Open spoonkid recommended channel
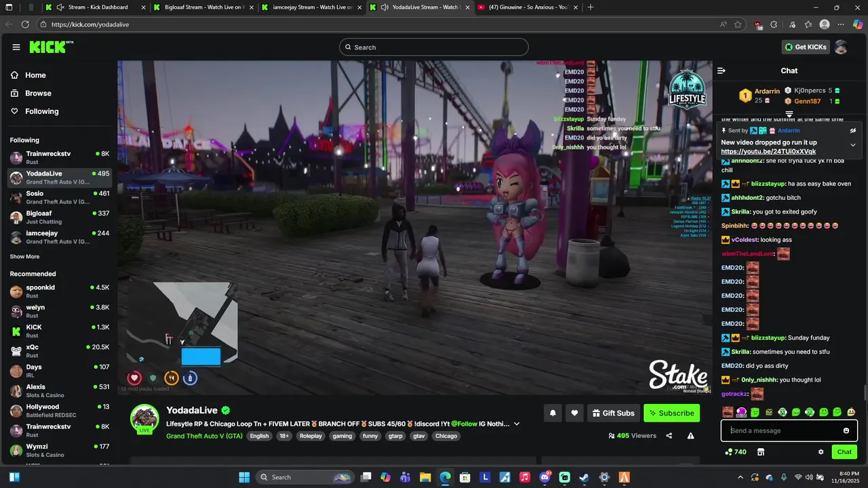 tap(60, 291)
